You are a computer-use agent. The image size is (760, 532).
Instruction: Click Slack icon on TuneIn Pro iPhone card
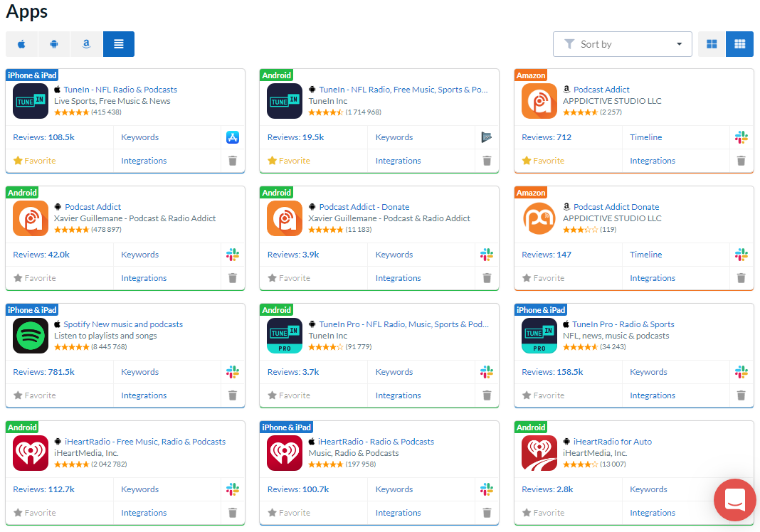[x=741, y=372]
